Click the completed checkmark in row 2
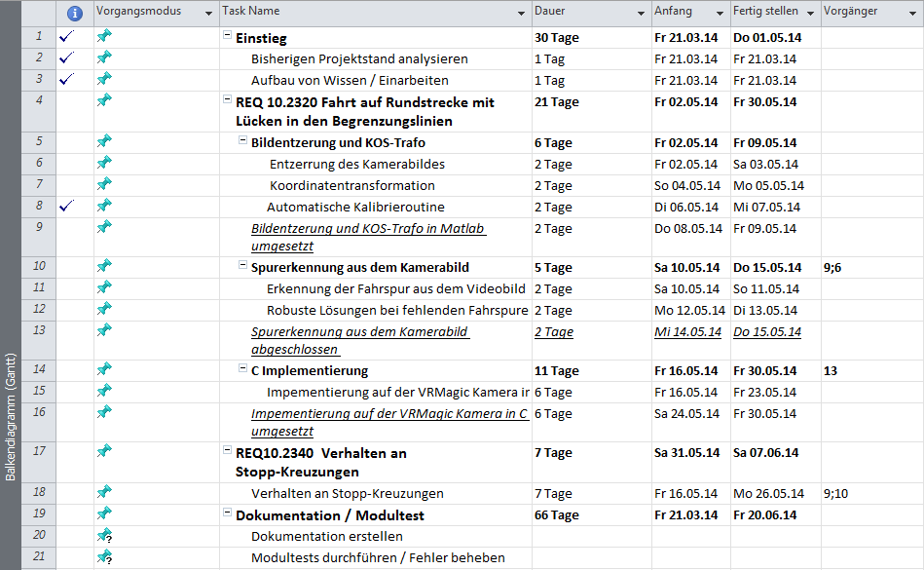This screenshot has height=570, width=924. 66,58
